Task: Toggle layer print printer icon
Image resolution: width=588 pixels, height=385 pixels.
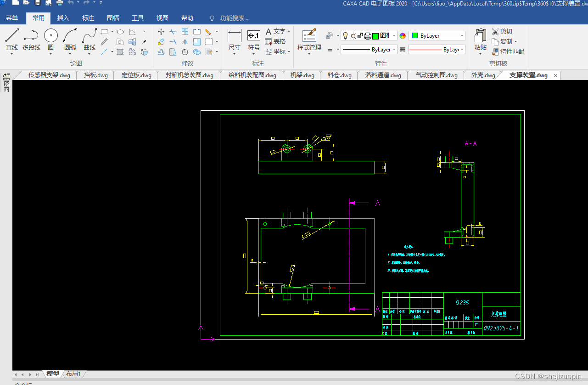Action: 368,36
